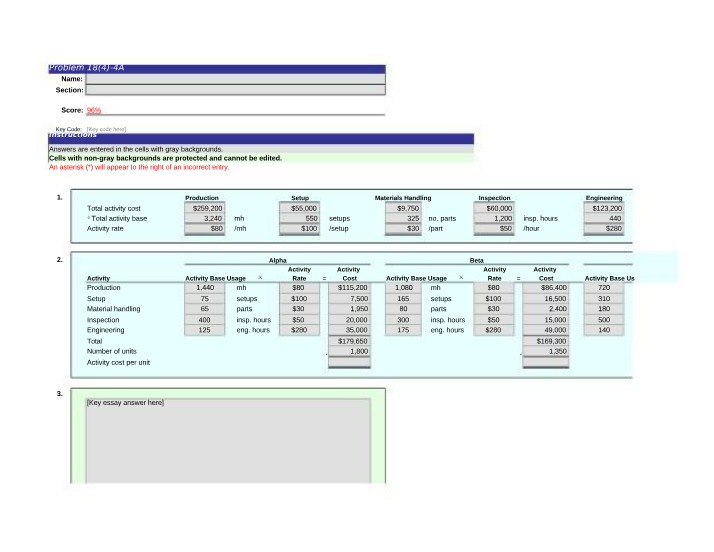Select Inspection activity base 1,200 cell
Viewport: 714px width, 552px height.
[494, 219]
